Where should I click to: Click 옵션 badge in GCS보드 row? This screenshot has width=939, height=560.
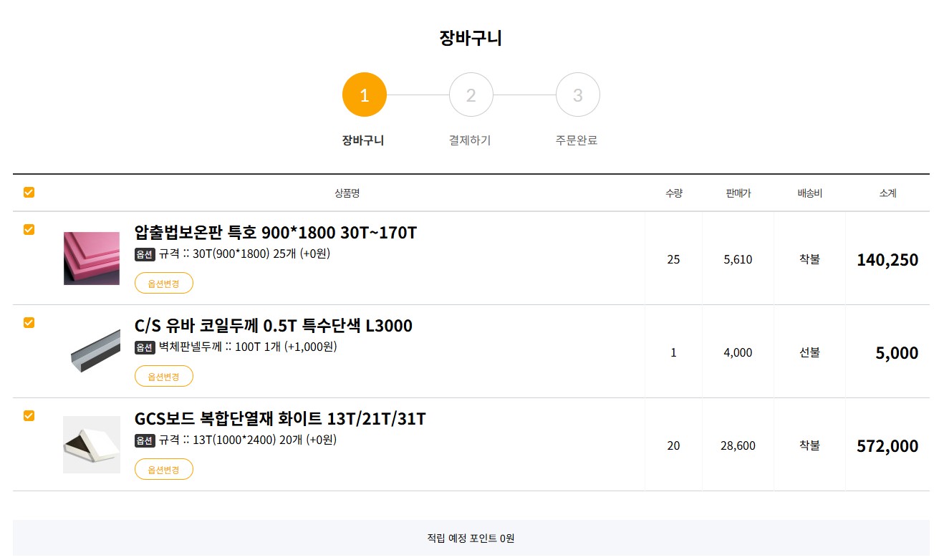pyautogui.click(x=145, y=440)
